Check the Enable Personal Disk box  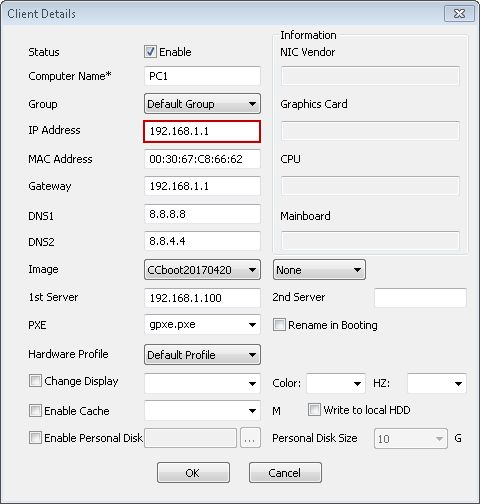(x=35, y=437)
